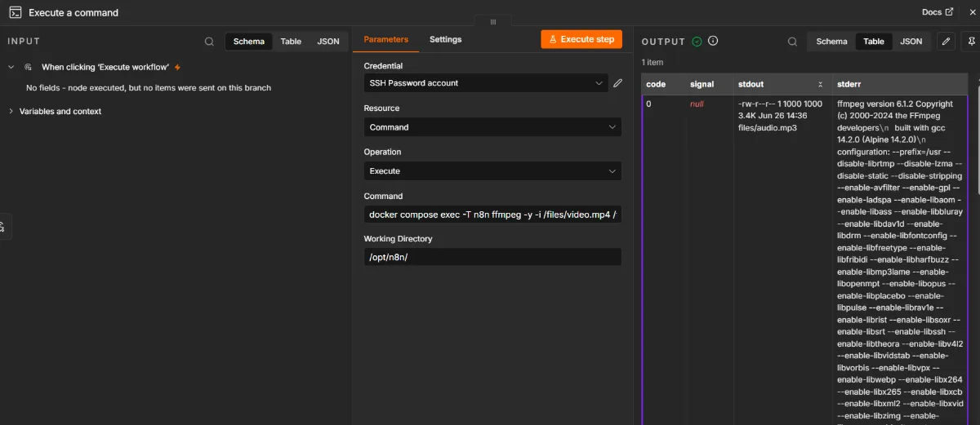
Task: Edit the SSH credential with the pencil icon
Action: 618,82
